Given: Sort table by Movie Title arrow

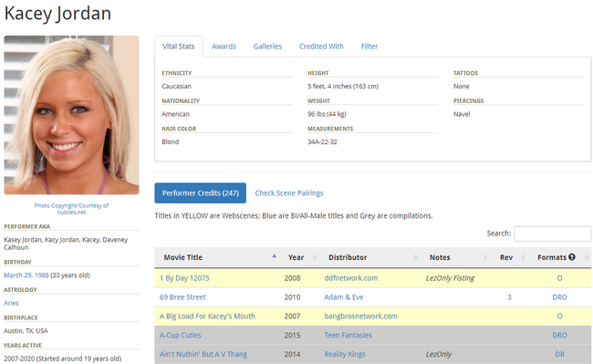Looking at the screenshot, I should (275, 256).
